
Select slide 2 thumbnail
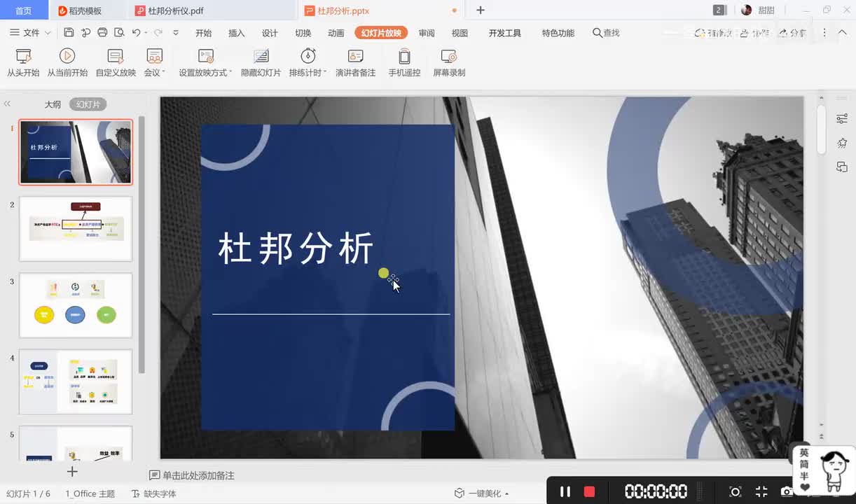pos(76,228)
